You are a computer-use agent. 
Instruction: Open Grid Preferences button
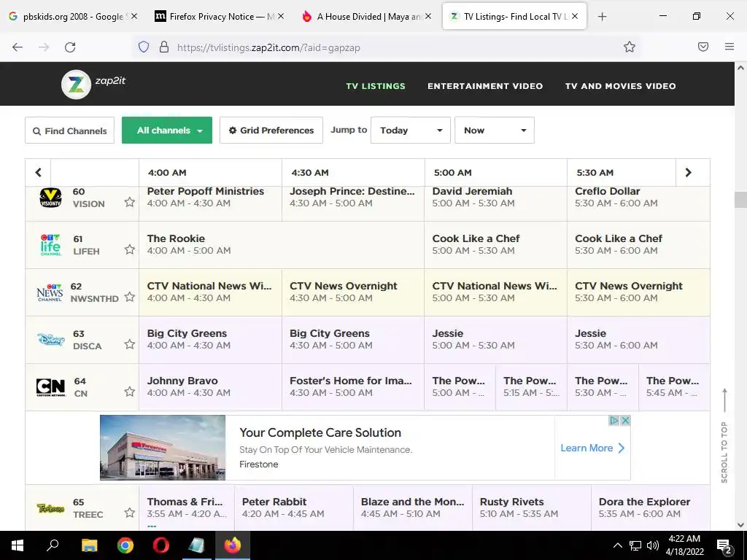[271, 130]
